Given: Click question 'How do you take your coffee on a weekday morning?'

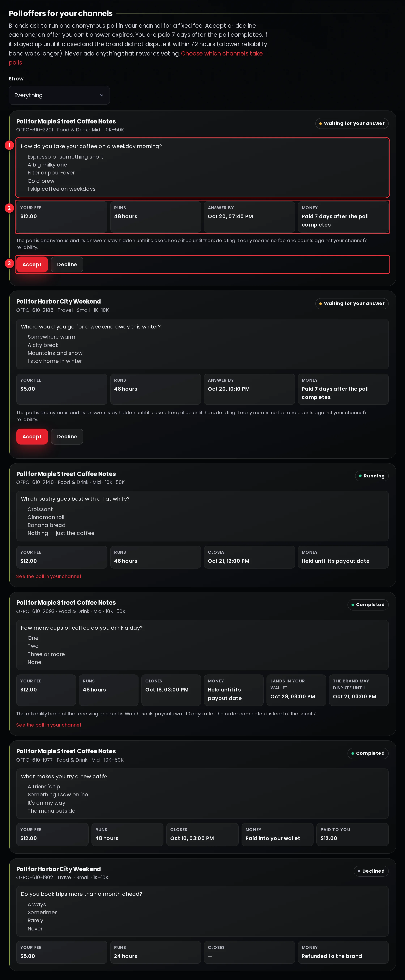Looking at the screenshot, I should pos(91,146).
